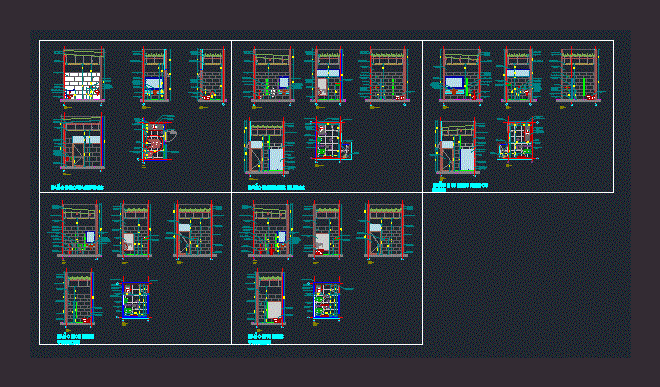Screen dimensions: 660x387
Task: Click the second sheet elevation with tall light-blue door
Action: tap(268, 146)
